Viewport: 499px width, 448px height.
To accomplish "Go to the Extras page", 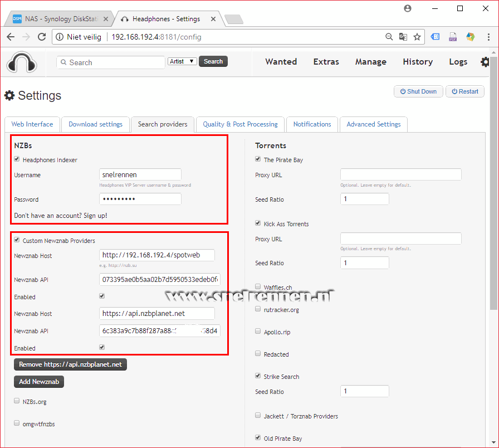I will pyautogui.click(x=326, y=62).
